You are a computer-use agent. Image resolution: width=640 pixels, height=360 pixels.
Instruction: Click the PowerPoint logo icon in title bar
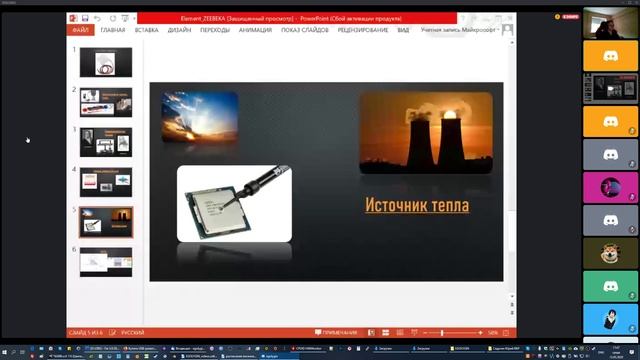[x=73, y=18]
